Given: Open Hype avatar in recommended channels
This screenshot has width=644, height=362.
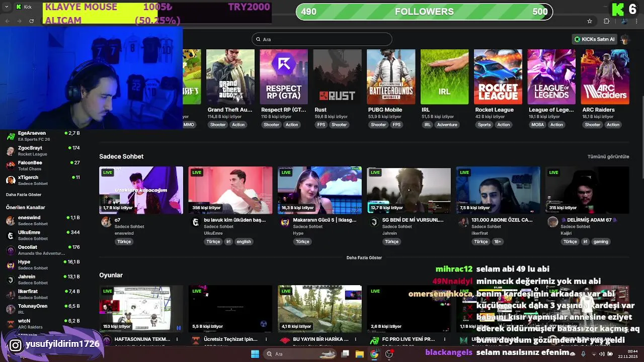Looking at the screenshot, I should point(10,264).
